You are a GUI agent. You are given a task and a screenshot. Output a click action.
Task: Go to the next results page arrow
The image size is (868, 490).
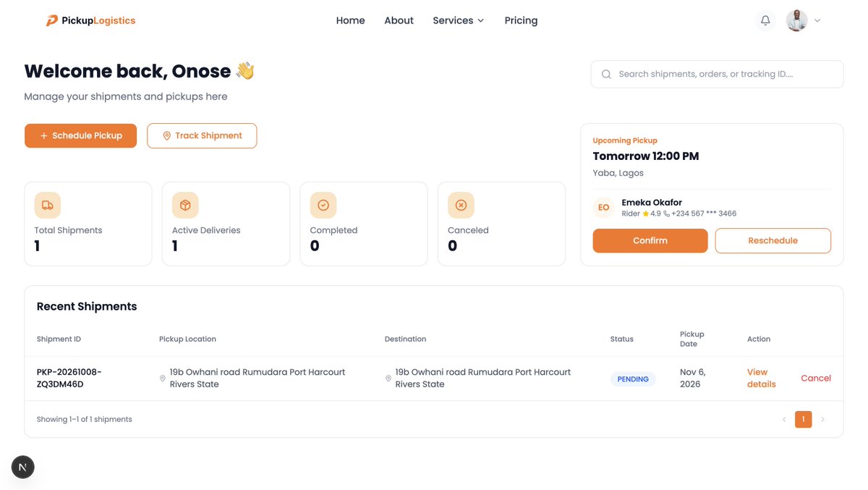(x=822, y=419)
